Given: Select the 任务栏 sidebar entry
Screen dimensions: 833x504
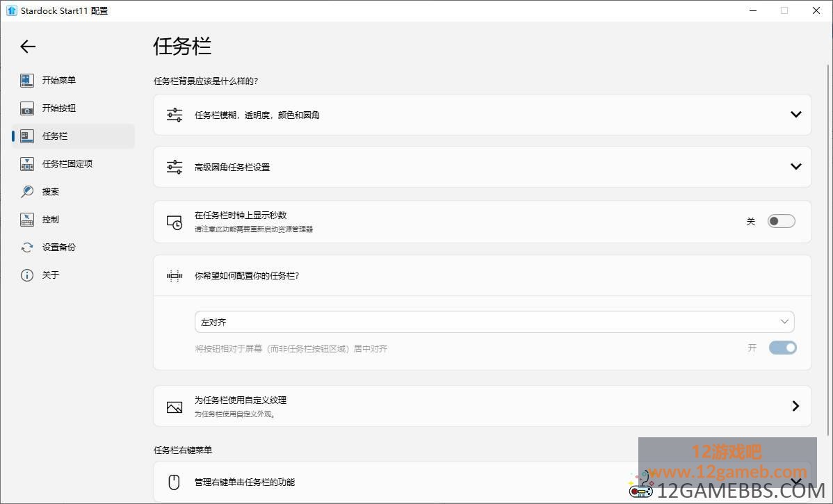Looking at the screenshot, I should tap(73, 136).
